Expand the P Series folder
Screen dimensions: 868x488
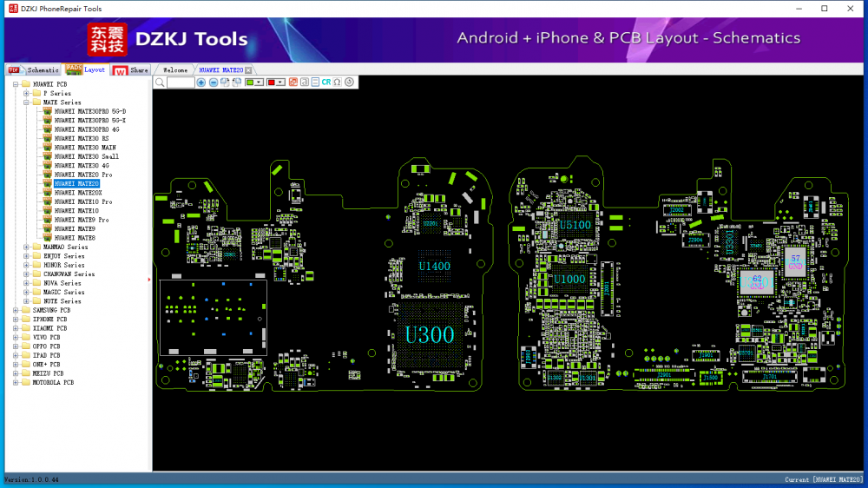(x=26, y=94)
